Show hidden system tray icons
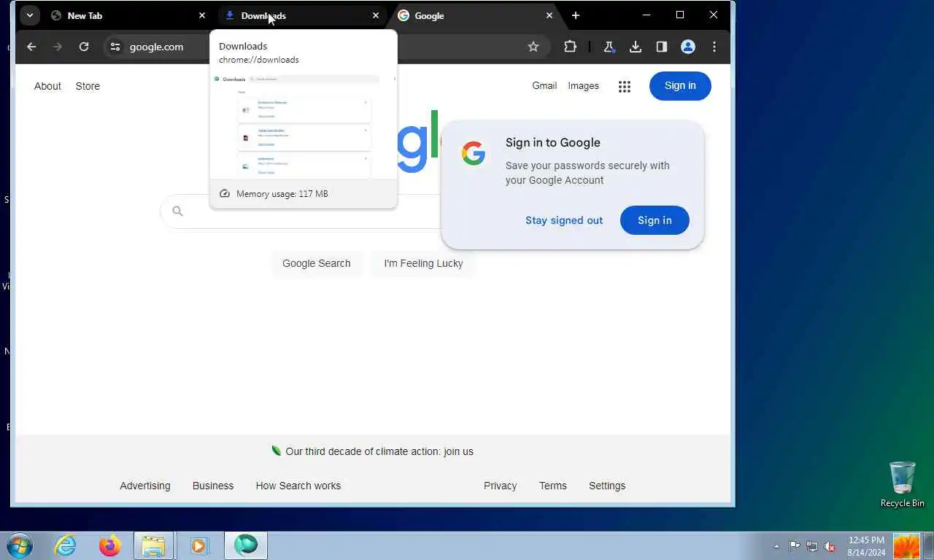Viewport: 934px width, 560px height. pos(776,546)
